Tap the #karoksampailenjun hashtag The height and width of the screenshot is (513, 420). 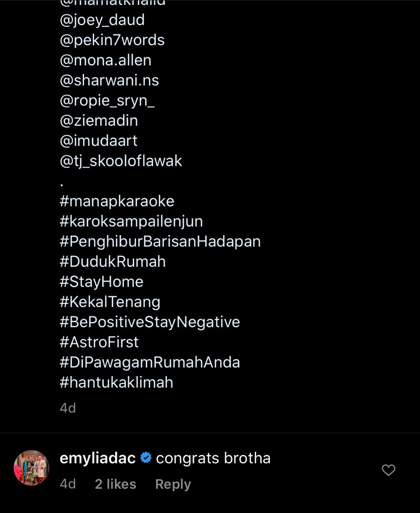[x=131, y=221]
